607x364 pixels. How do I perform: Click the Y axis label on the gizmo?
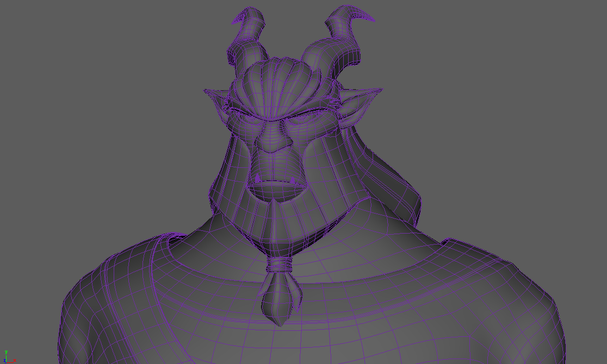pyautogui.click(x=5, y=352)
